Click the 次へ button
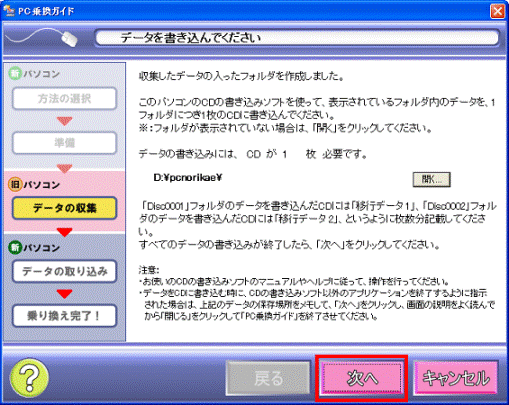Viewport: 509px width, 405px height. pyautogui.click(x=361, y=378)
